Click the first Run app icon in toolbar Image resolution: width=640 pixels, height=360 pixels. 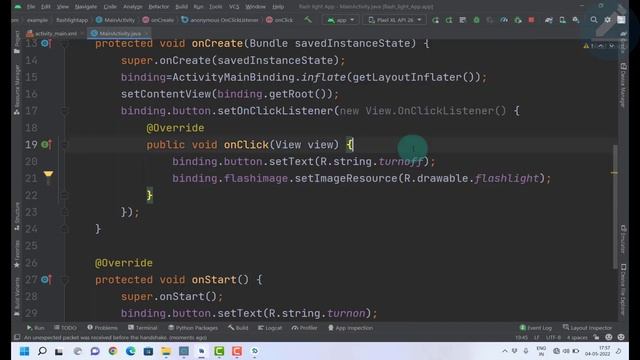(x=436, y=20)
